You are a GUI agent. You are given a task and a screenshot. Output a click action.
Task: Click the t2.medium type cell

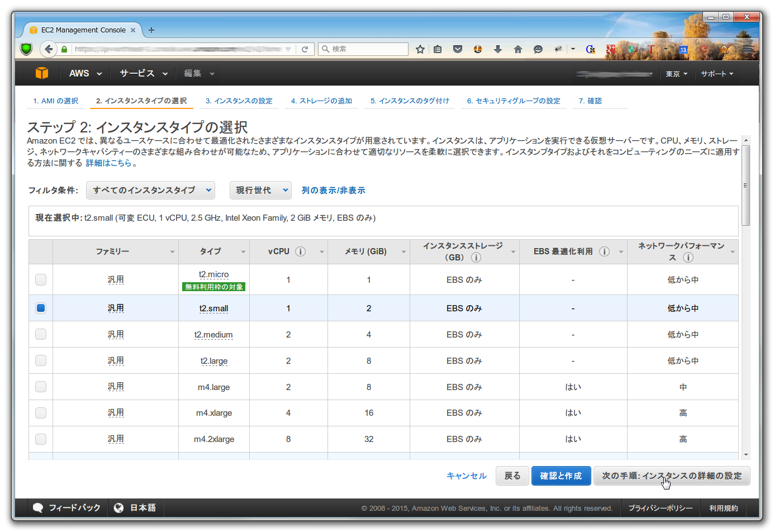tap(213, 335)
